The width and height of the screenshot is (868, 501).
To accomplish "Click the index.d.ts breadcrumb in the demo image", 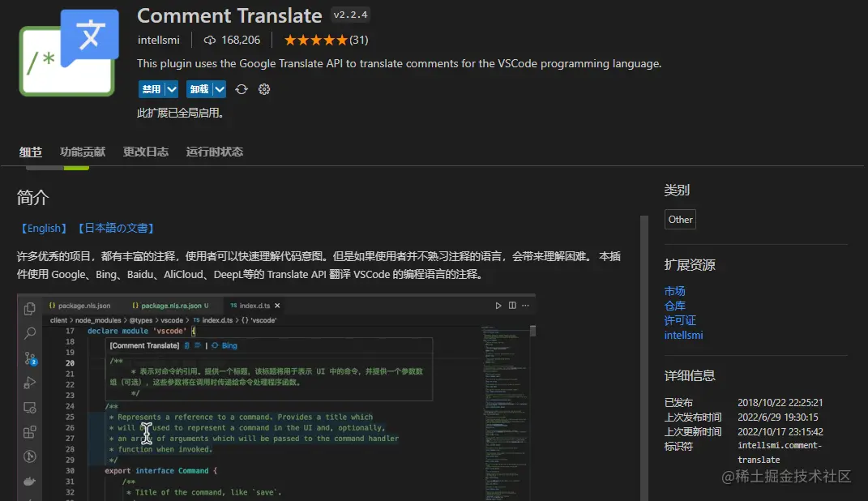I will point(217,320).
